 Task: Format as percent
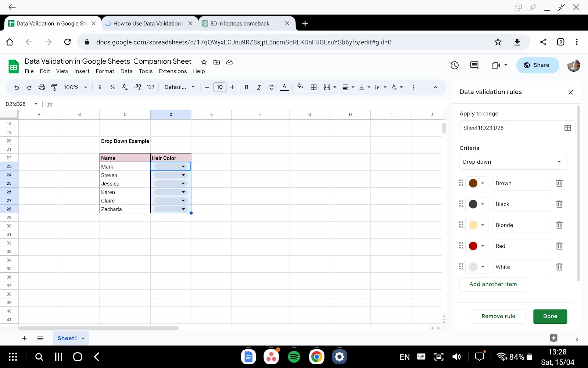(x=112, y=87)
